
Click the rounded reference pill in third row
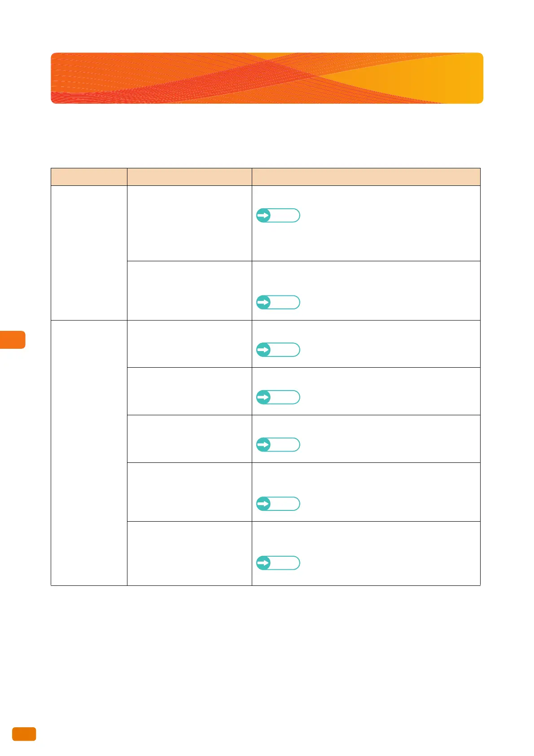pyautogui.click(x=278, y=350)
